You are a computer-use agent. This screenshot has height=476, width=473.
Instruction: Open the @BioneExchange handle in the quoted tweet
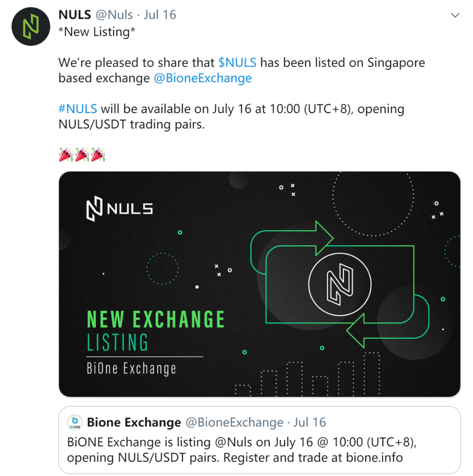pyautogui.click(x=234, y=422)
